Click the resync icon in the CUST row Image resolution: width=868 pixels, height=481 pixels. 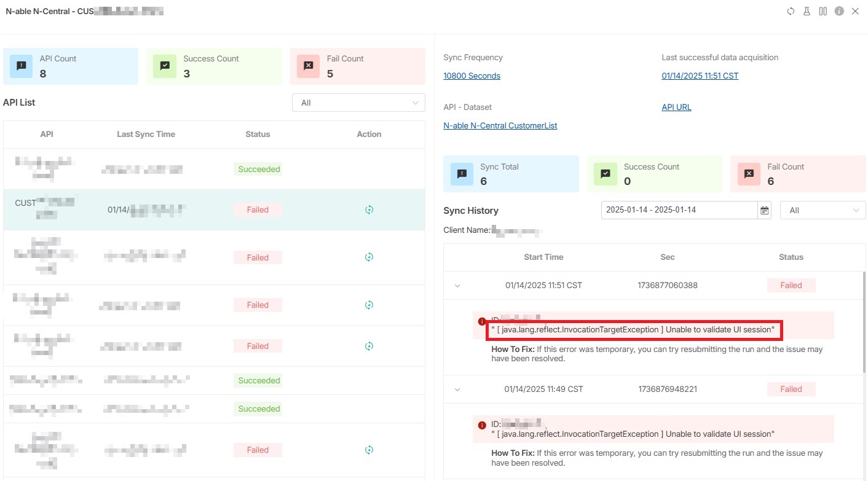coord(369,210)
